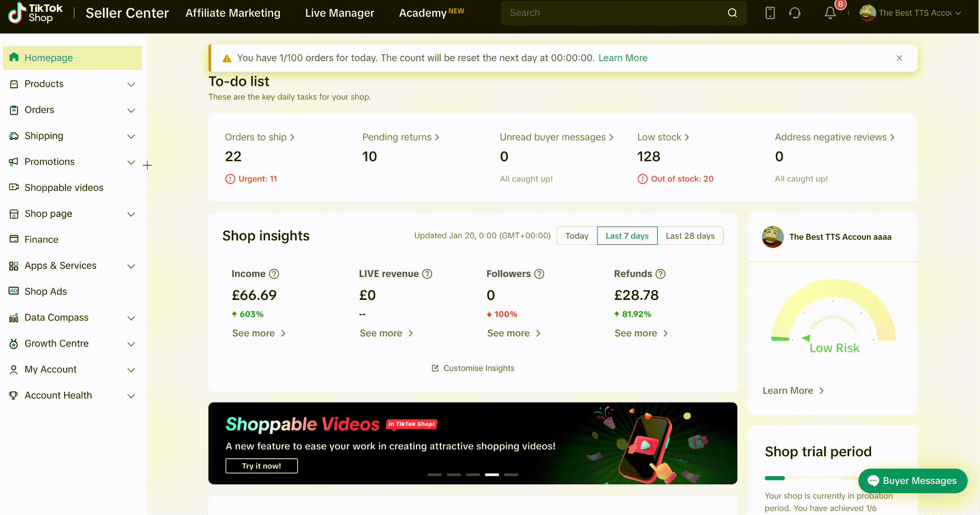Screen dimensions: 980x515
Task: Click the Refunds info question icon
Action: [x=660, y=274]
